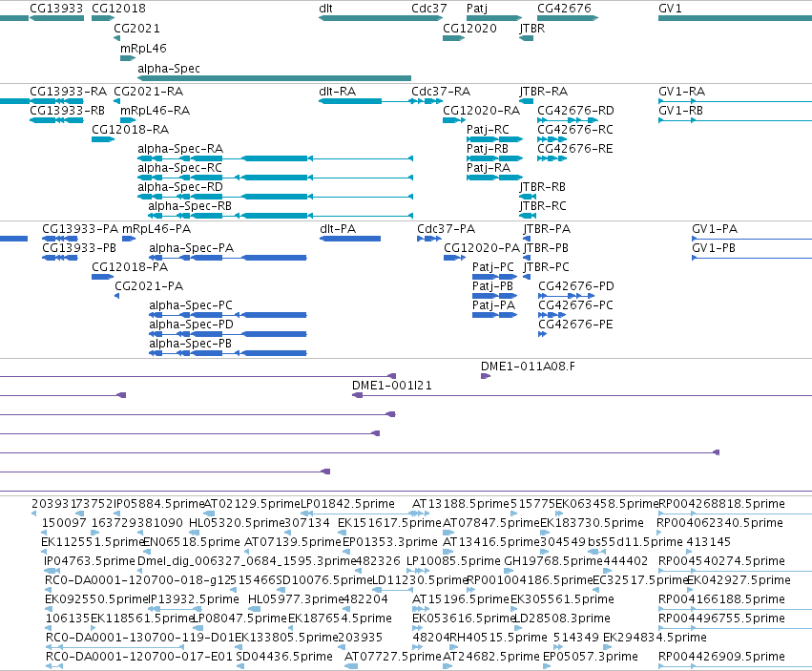Image resolution: width=812 pixels, height=671 pixels.
Task: Select the dlt-RA transcript label
Action: (338, 92)
